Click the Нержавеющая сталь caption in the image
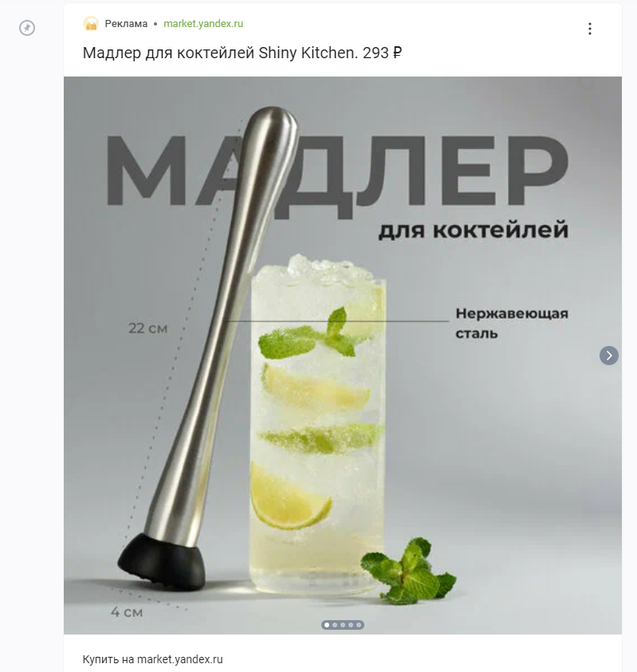 coord(512,323)
